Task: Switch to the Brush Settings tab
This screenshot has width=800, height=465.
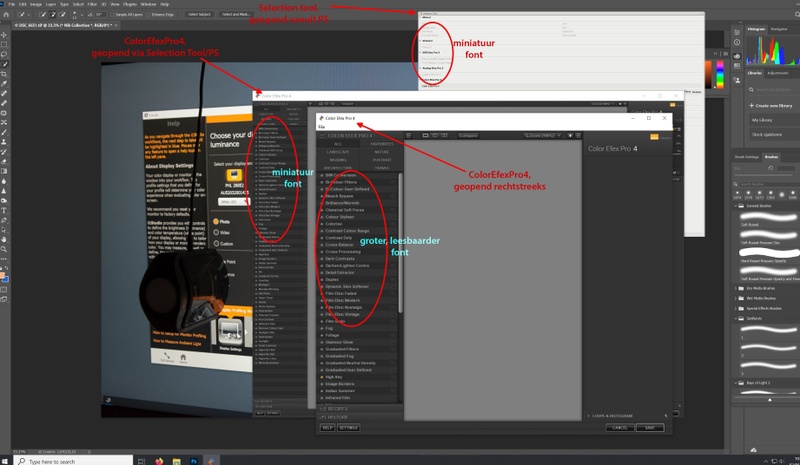Action: [746, 157]
